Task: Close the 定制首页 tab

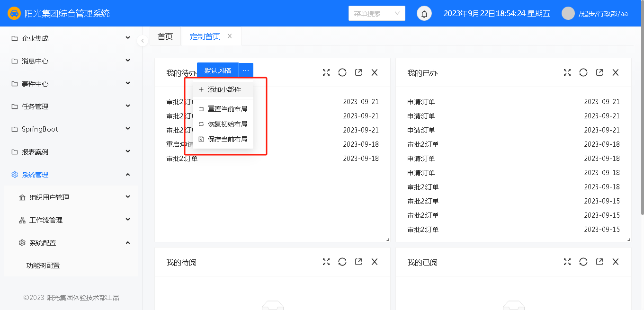Action: point(230,36)
